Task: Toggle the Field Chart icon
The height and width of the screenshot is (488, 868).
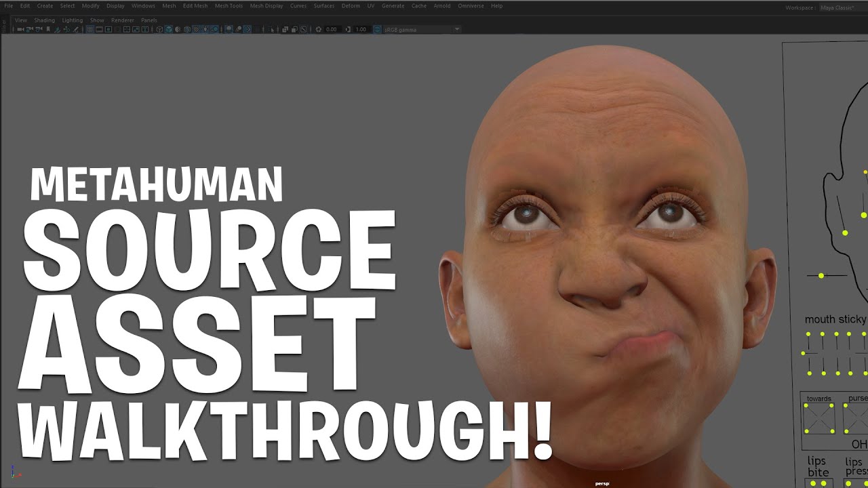Action: [x=127, y=29]
